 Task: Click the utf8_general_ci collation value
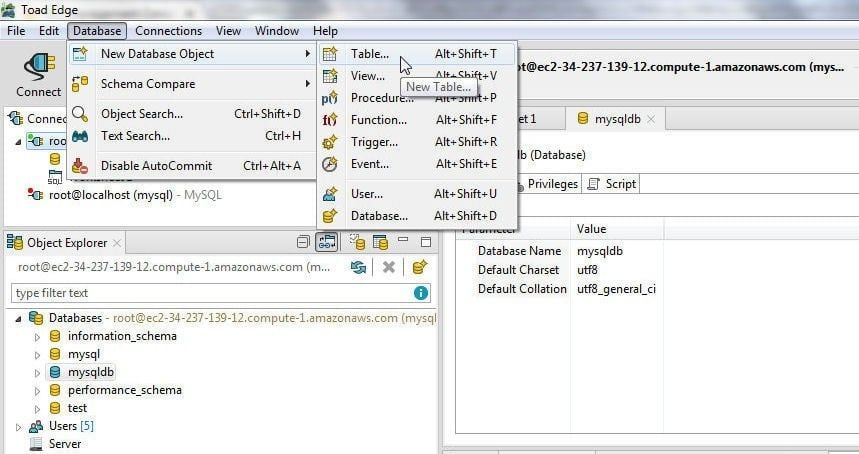[616, 289]
